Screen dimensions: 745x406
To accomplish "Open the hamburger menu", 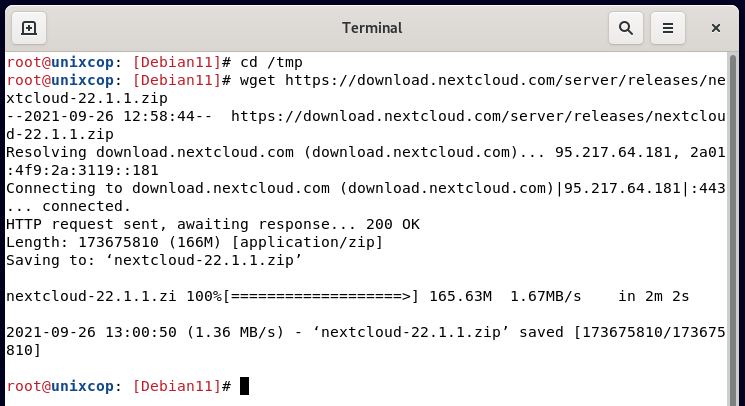I will (x=668, y=28).
